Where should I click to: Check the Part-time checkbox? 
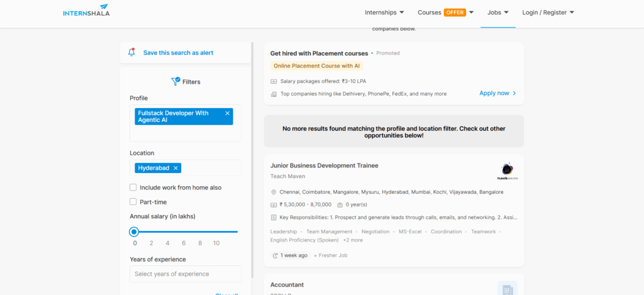pos(133,202)
